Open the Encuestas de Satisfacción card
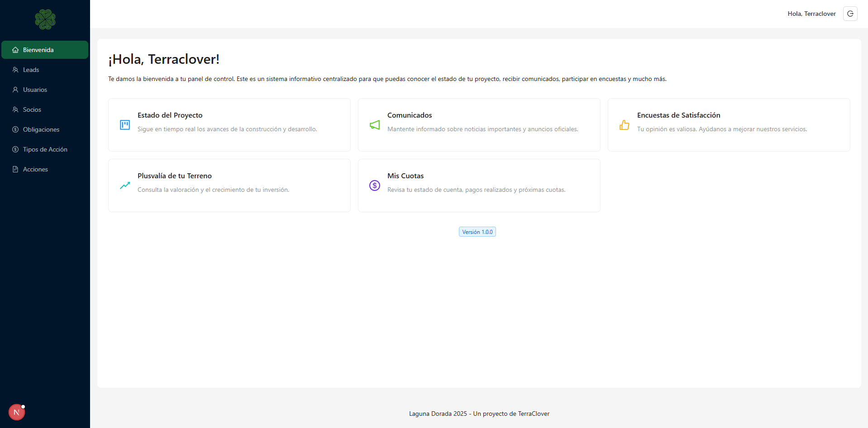The height and width of the screenshot is (428, 868). pos(729,125)
